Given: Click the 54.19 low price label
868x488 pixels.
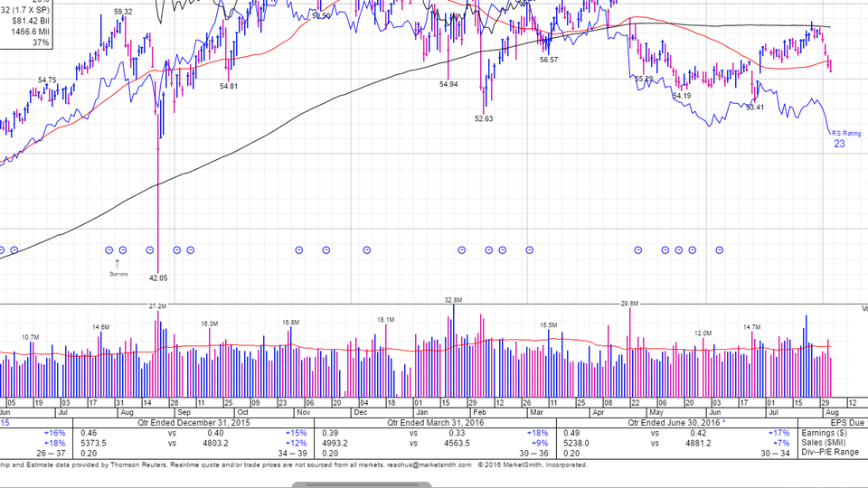Looking at the screenshot, I should [682, 96].
